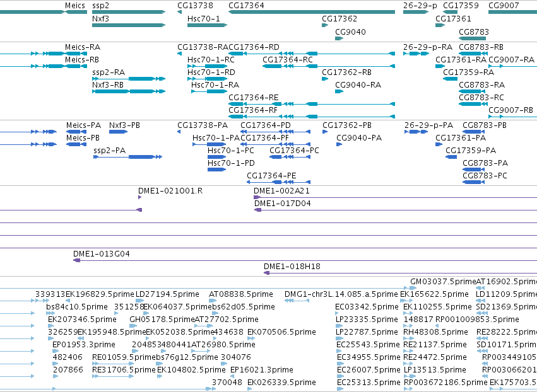Select the Nxf3-PB protein bar
Viewport: 537px width, 392px height.
click(x=118, y=132)
